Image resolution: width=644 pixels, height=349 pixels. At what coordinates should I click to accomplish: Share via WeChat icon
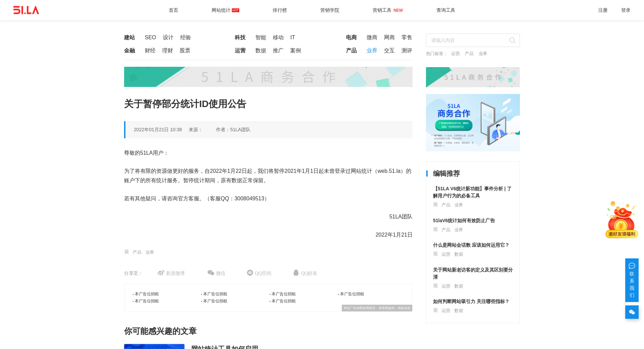[x=211, y=273]
